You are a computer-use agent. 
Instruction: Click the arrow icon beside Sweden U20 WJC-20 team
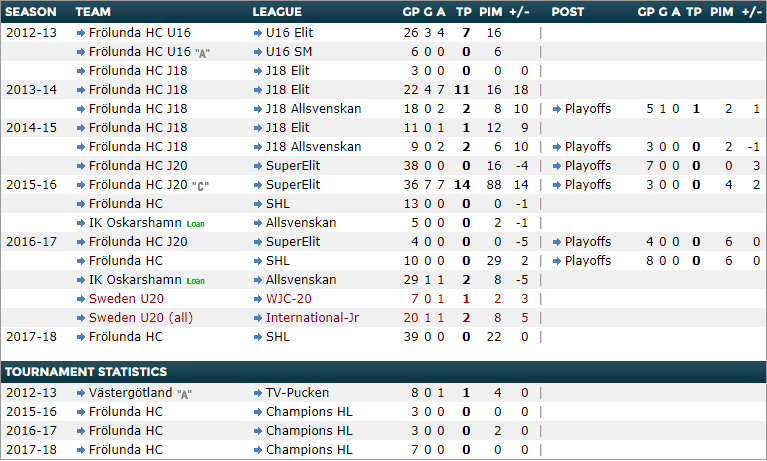(x=81, y=299)
